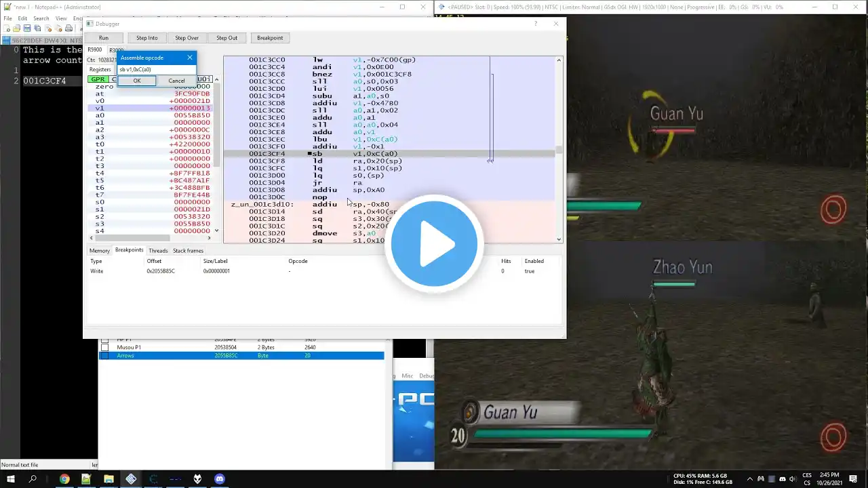
Task: Click the video play button overlay
Action: point(433,244)
